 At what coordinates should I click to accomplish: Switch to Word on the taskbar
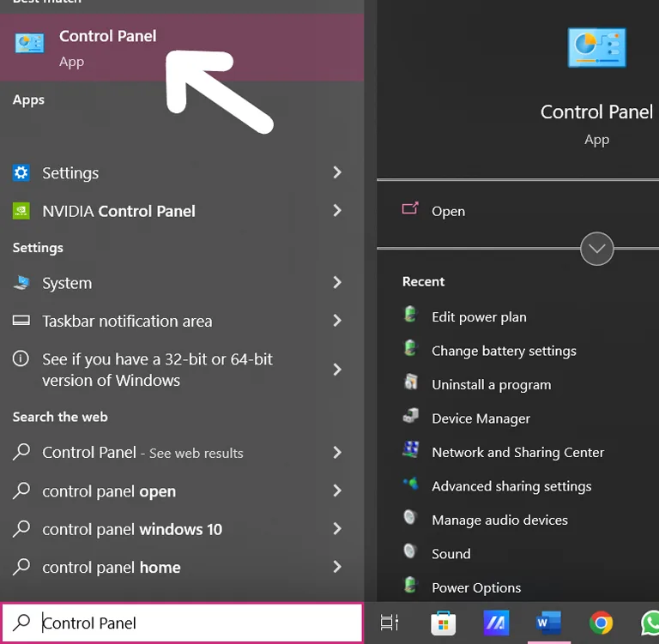point(548,623)
